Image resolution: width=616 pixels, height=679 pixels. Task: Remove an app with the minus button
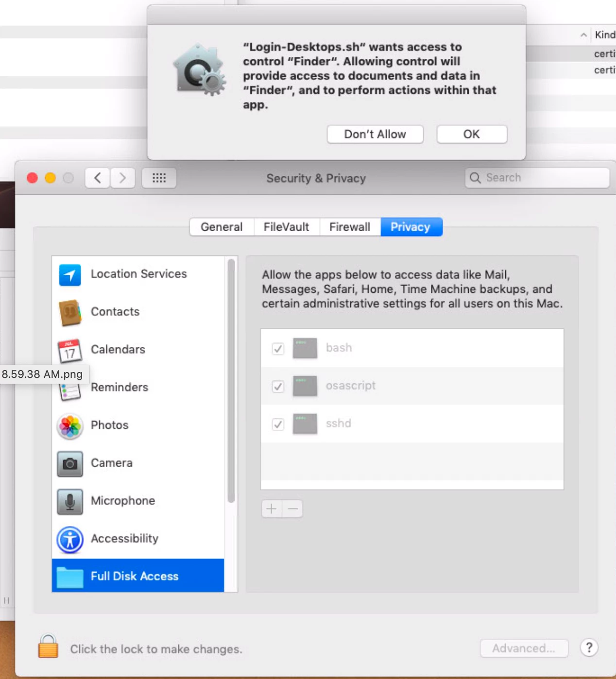[292, 509]
